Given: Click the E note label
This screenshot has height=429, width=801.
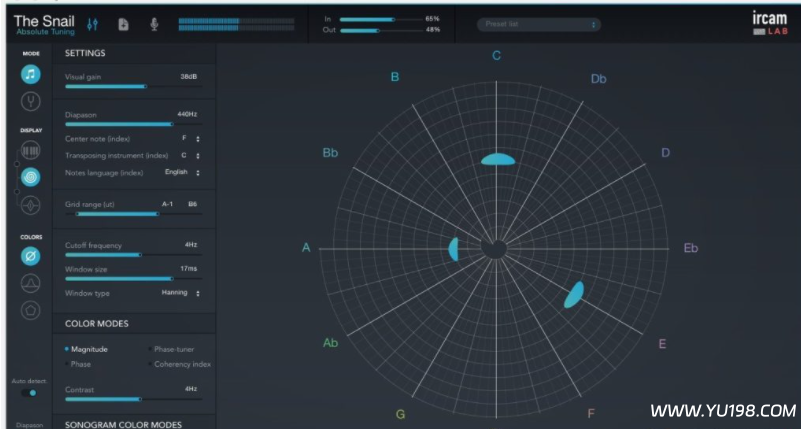Looking at the screenshot, I should coord(663,344).
